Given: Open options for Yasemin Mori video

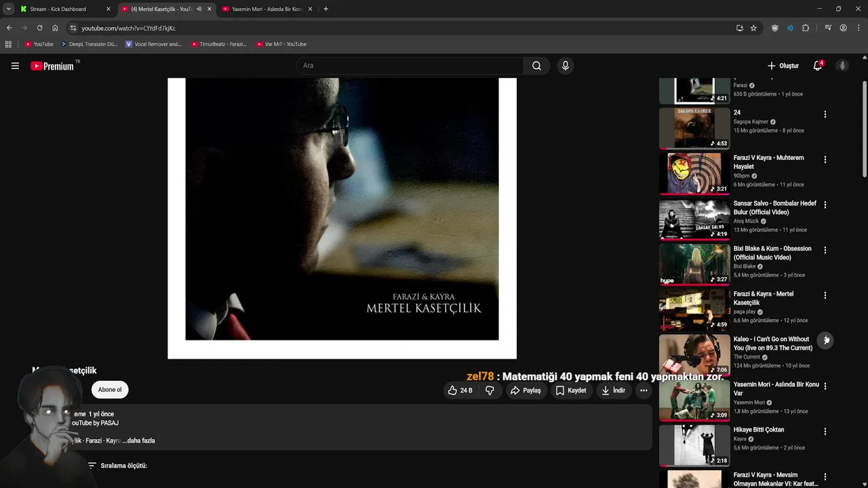Looking at the screenshot, I should coord(825,386).
